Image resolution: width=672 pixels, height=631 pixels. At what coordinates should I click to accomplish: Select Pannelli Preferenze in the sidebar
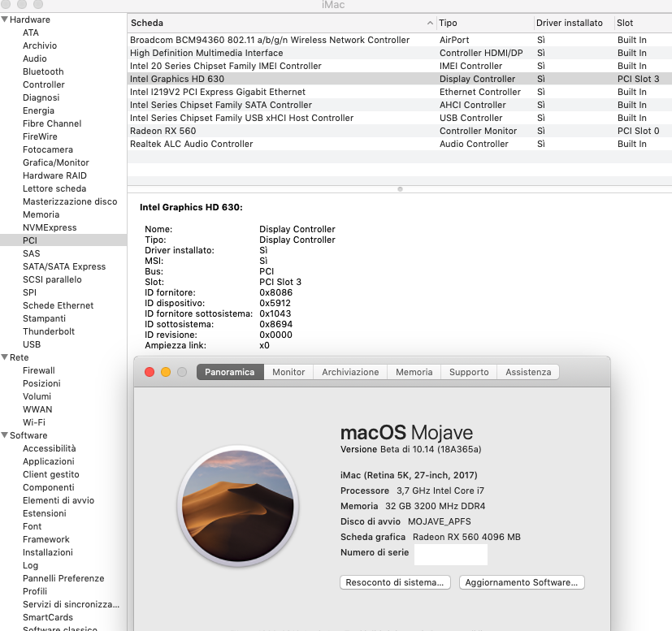(63, 578)
